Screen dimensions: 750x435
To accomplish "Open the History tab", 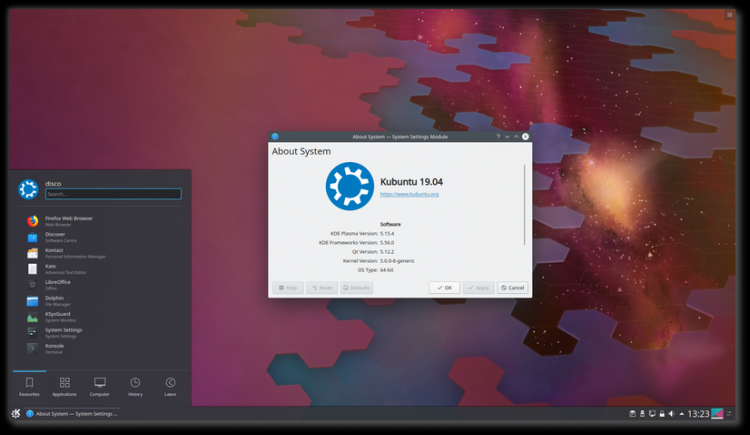I will [135, 387].
